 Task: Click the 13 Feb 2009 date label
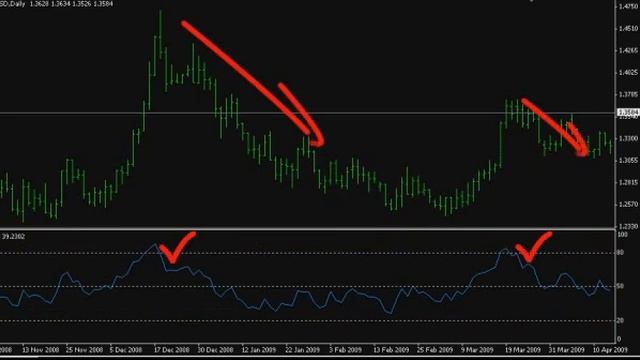coord(391,350)
